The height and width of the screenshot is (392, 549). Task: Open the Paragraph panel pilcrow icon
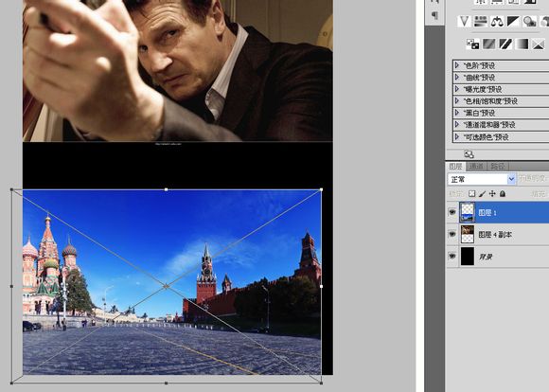pyautogui.click(x=434, y=15)
